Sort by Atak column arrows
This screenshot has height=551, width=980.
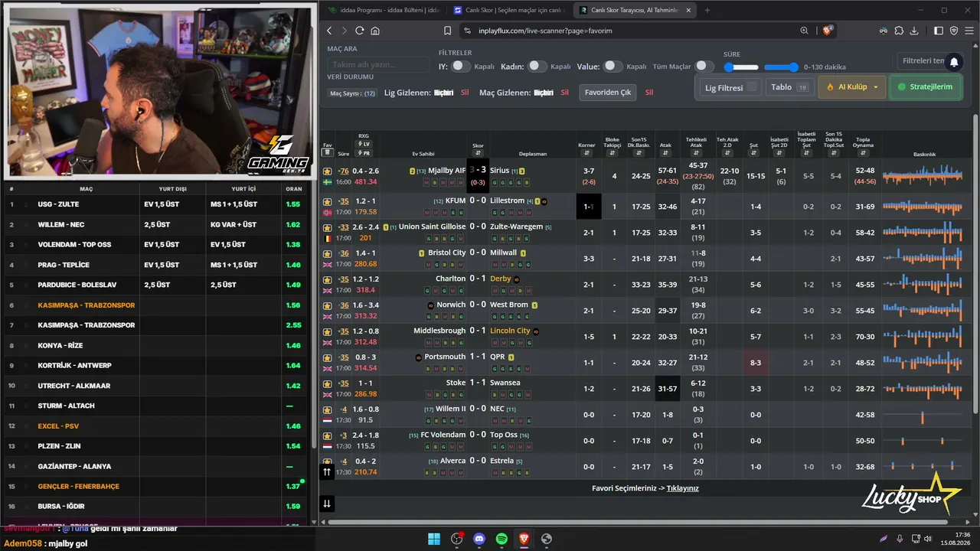(665, 153)
